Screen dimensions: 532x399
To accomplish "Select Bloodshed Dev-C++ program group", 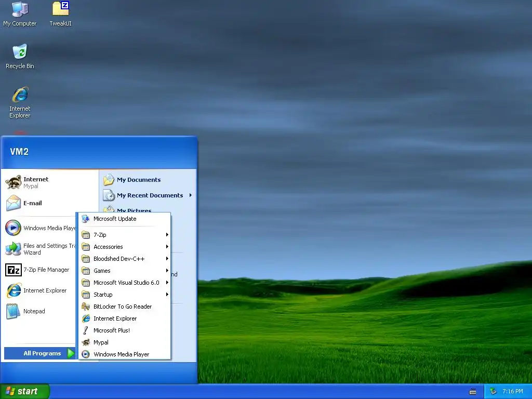I will coord(125,259).
